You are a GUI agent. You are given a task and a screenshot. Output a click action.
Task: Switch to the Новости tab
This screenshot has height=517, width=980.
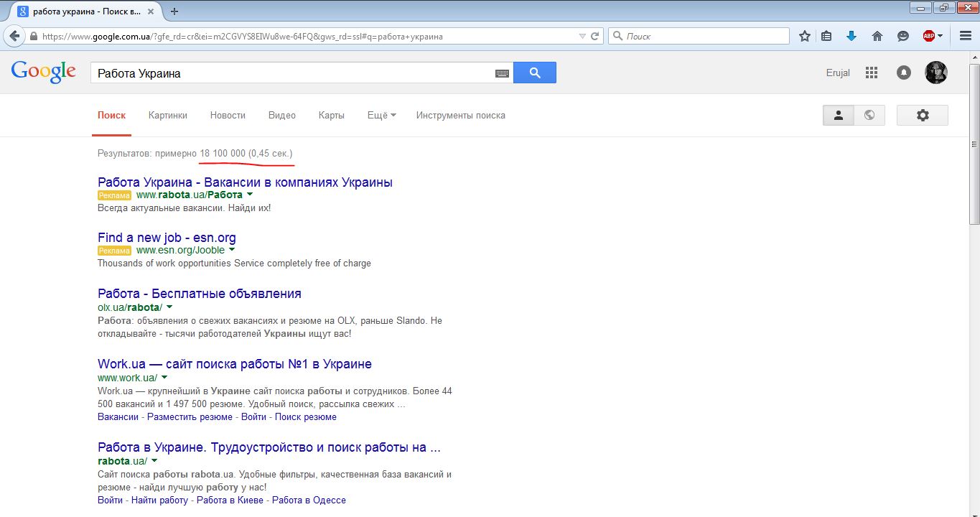point(228,115)
